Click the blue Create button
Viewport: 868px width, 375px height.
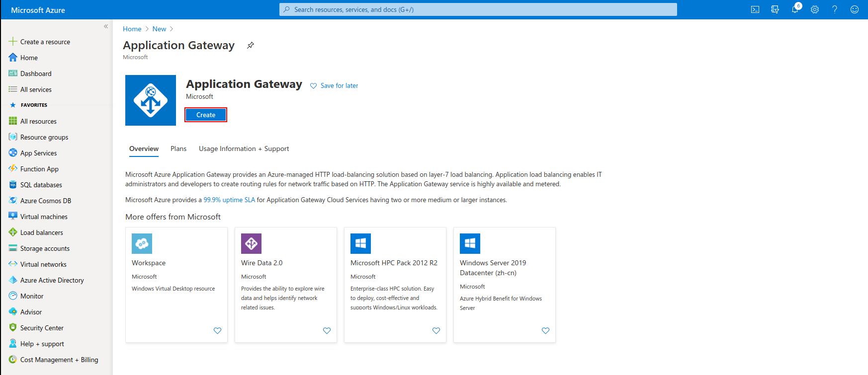[x=206, y=115]
